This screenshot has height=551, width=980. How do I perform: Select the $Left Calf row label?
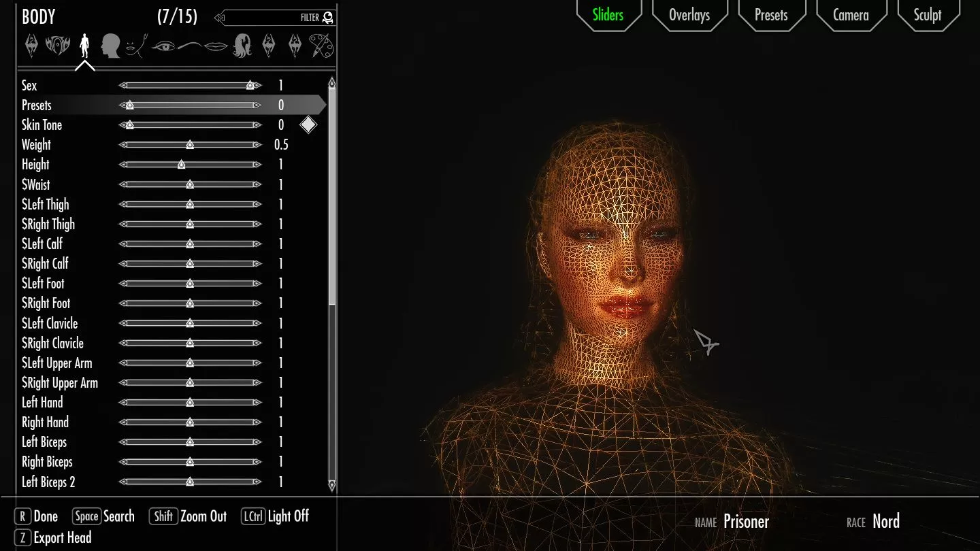click(x=42, y=244)
